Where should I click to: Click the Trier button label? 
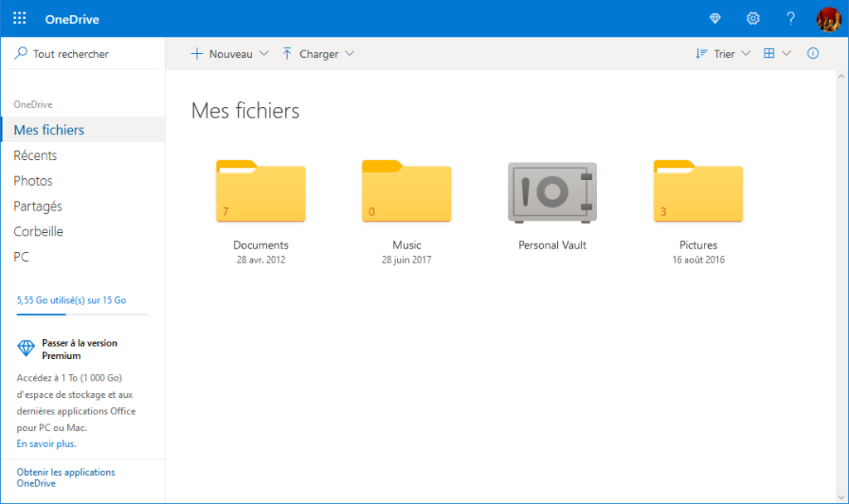coord(725,54)
